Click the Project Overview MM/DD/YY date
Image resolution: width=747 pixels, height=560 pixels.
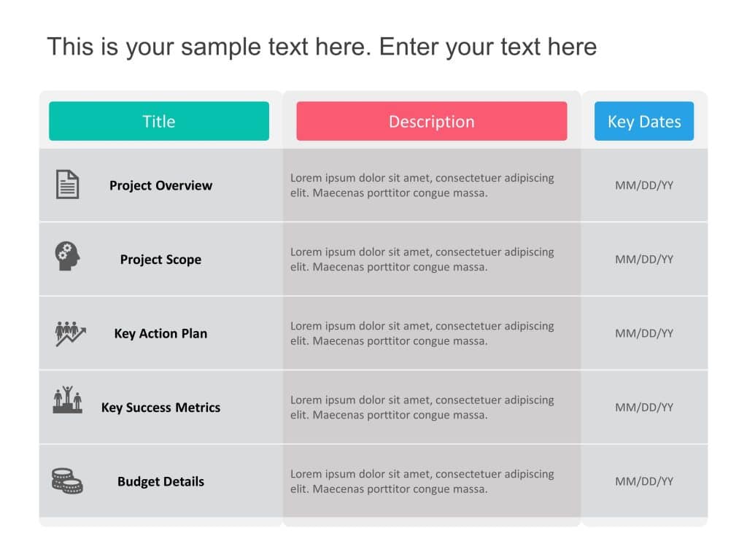[644, 185]
